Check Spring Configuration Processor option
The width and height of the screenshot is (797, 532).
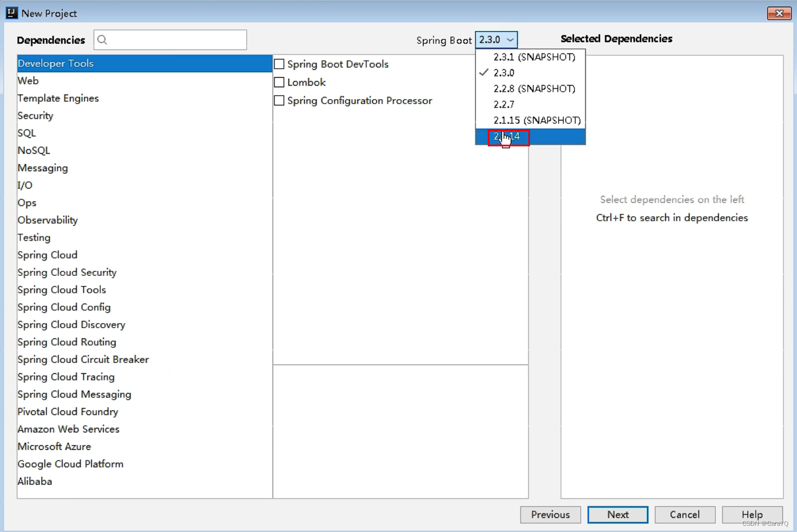pyautogui.click(x=279, y=101)
